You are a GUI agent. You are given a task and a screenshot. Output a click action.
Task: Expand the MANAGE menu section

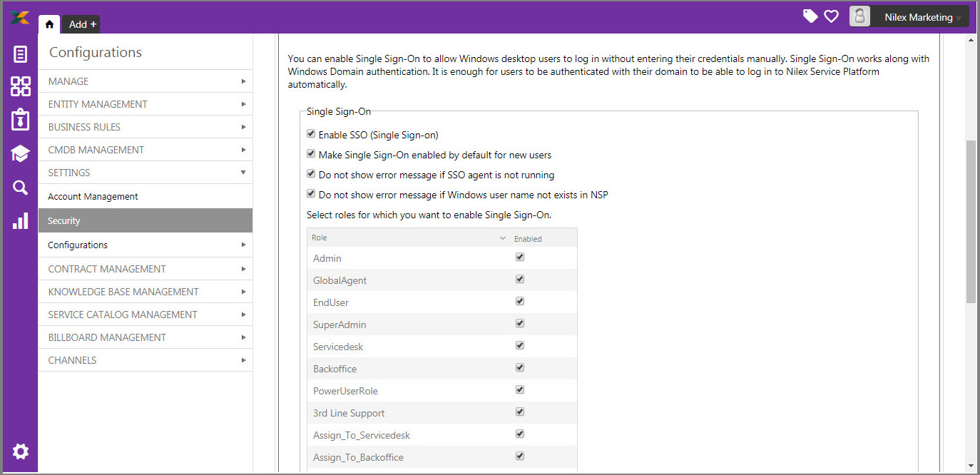click(146, 81)
